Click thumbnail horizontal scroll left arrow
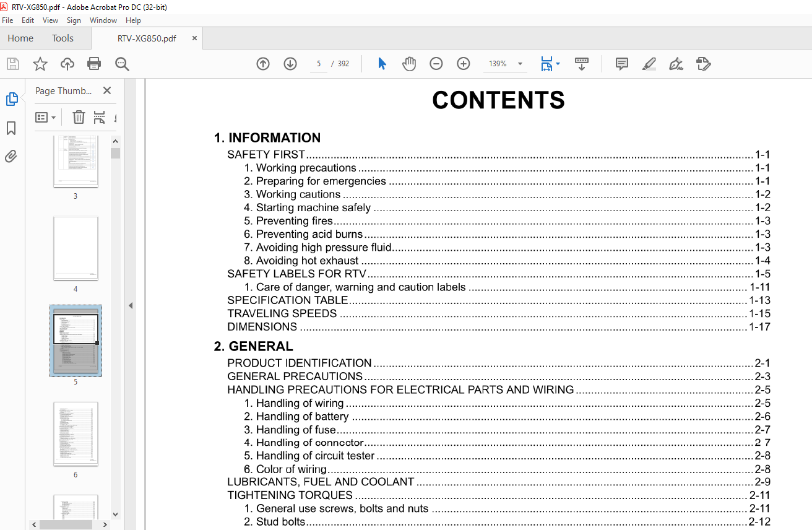The height and width of the screenshot is (530, 812). (x=35, y=524)
